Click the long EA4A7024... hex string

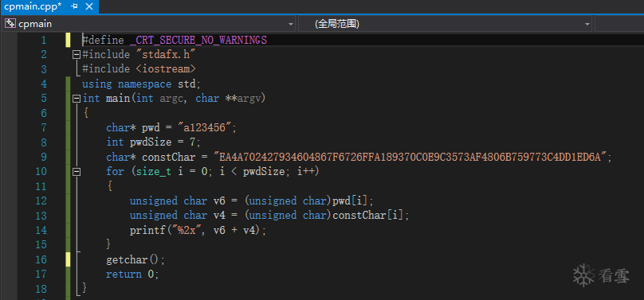(410, 157)
